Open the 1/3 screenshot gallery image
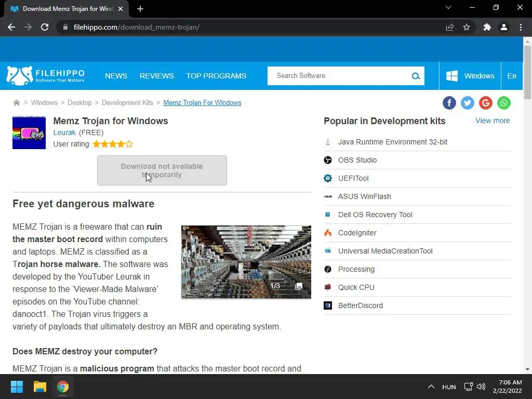The height and width of the screenshot is (399, 532). point(246,262)
